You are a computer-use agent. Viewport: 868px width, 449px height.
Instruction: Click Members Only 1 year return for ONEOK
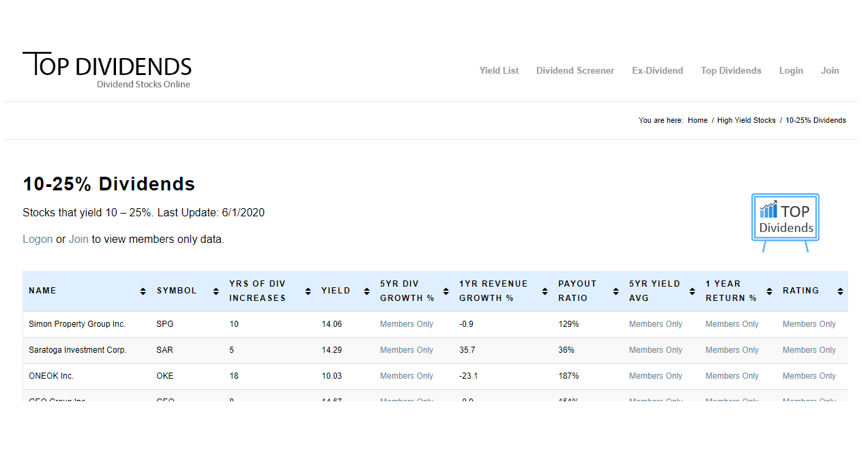[732, 376]
